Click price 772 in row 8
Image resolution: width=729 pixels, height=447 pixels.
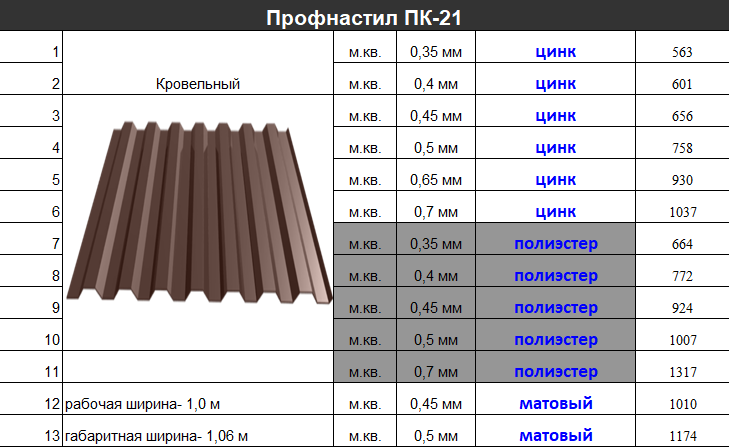pos(682,276)
